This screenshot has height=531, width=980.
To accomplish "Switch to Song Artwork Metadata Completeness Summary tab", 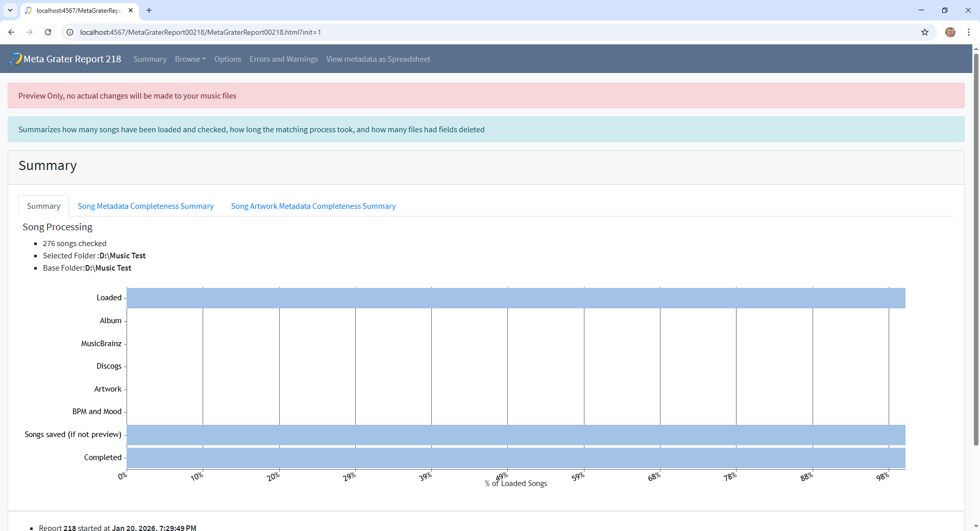I will 313,206.
